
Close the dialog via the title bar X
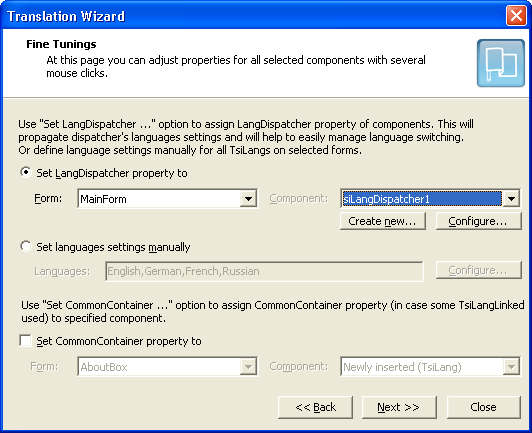(516, 16)
